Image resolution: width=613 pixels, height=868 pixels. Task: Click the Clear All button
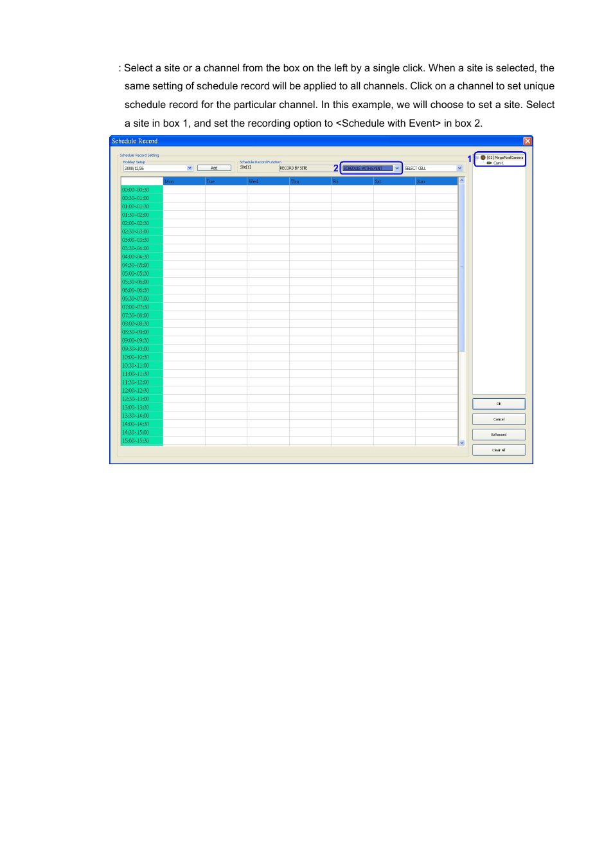[499, 450]
